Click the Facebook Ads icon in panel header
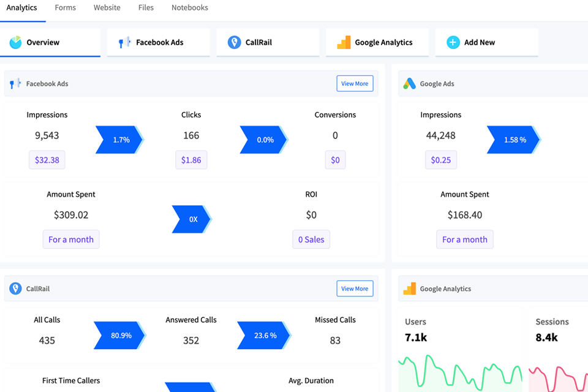Screen dimensions: 588x392 (x=13, y=83)
